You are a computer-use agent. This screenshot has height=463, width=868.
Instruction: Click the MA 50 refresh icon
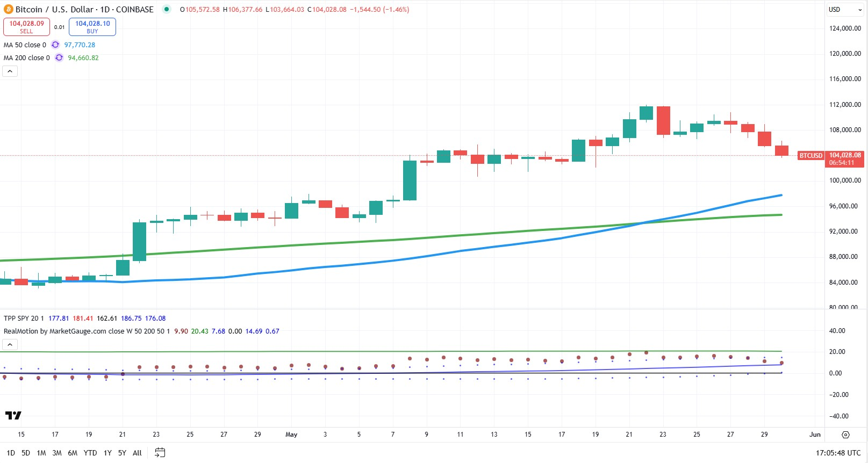pyautogui.click(x=55, y=45)
